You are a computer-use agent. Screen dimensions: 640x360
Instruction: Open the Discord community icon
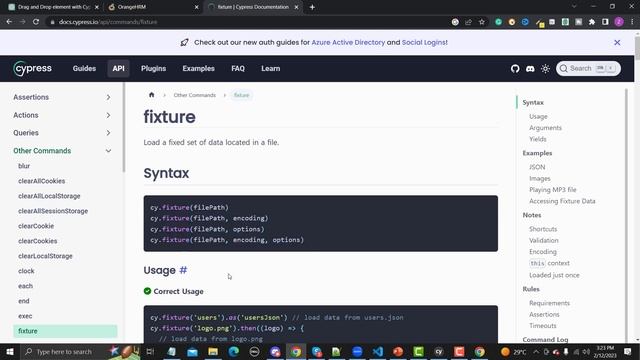pyautogui.click(x=530, y=69)
